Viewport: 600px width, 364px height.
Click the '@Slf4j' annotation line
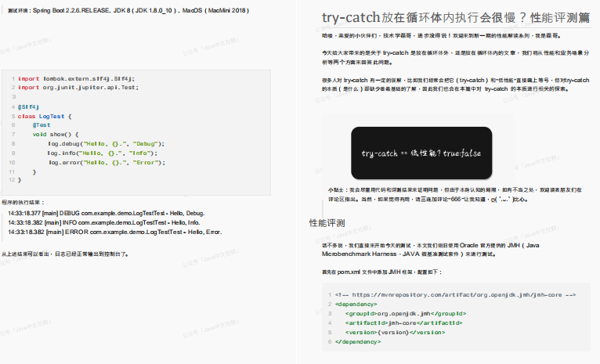click(x=28, y=107)
